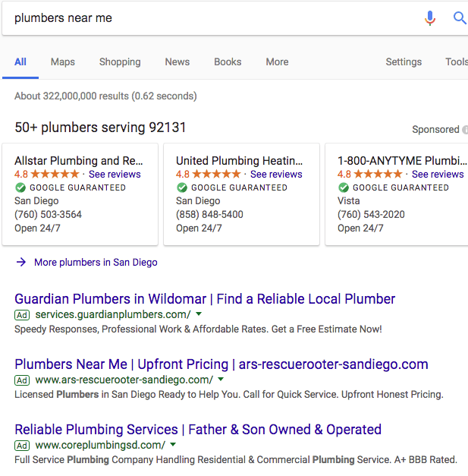Start voice search with the microphone icon
This screenshot has width=468, height=476.
[430, 18]
